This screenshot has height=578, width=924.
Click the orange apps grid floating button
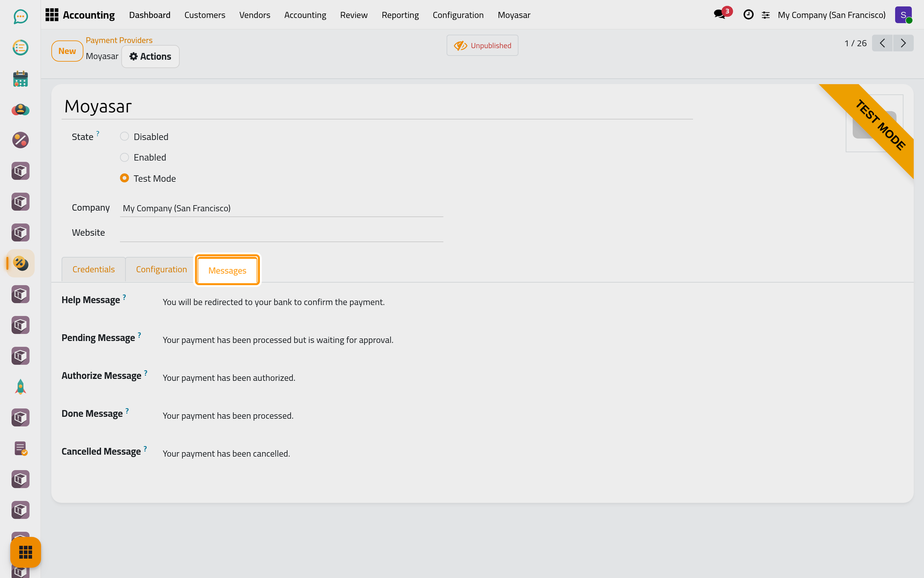pyautogui.click(x=26, y=552)
